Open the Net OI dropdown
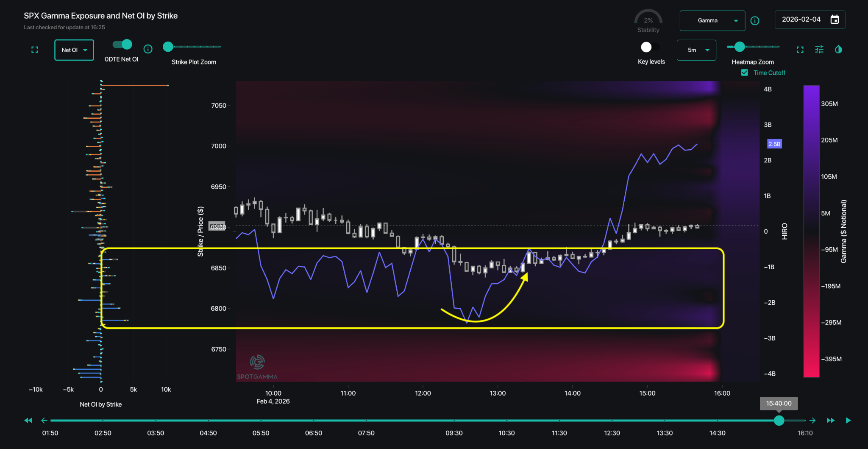 tap(74, 50)
